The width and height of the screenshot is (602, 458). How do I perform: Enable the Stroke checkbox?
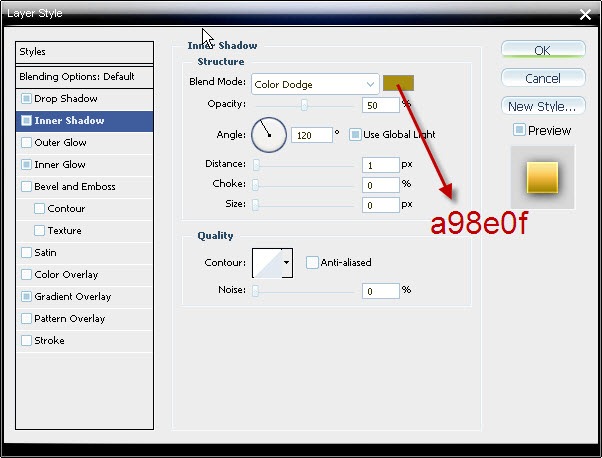click(26, 341)
